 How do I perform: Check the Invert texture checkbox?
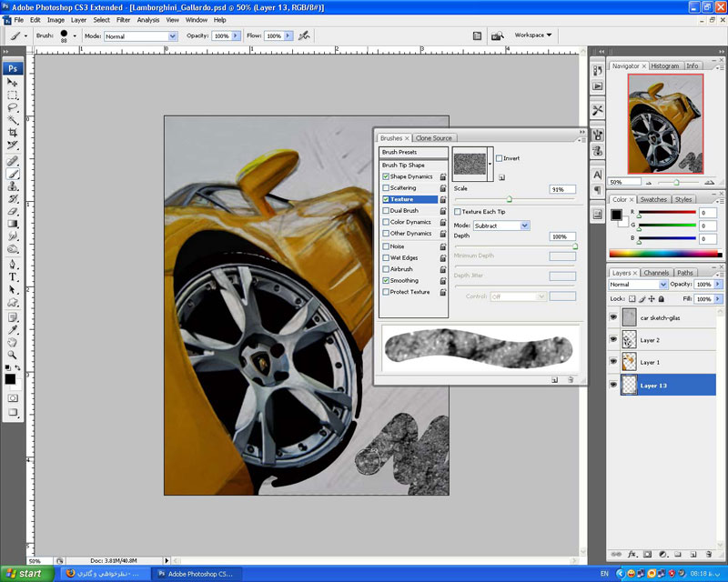[x=499, y=158]
